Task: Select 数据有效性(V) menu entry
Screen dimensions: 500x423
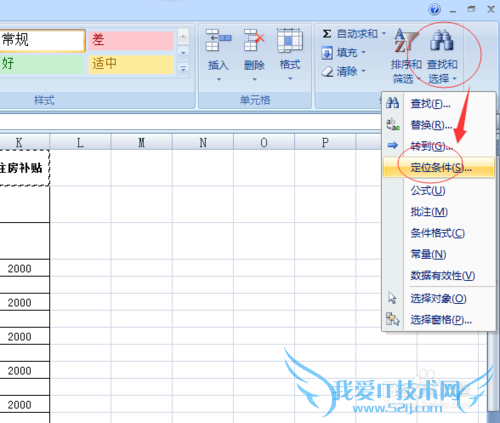Action: pyautogui.click(x=438, y=276)
